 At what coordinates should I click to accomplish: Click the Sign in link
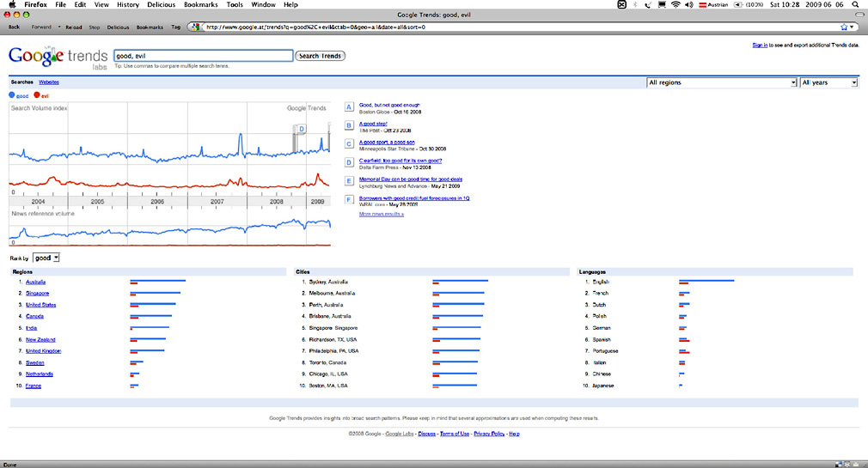tap(760, 45)
